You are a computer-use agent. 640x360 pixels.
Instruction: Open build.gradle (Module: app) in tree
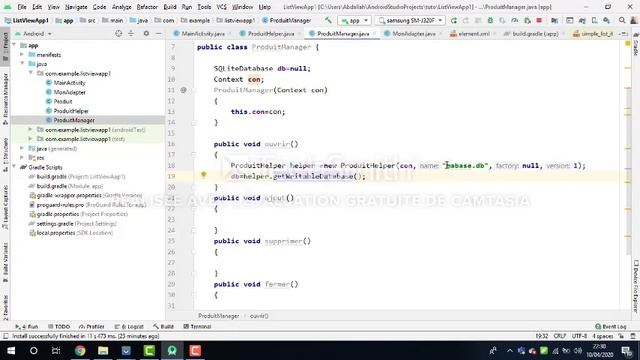[69, 186]
